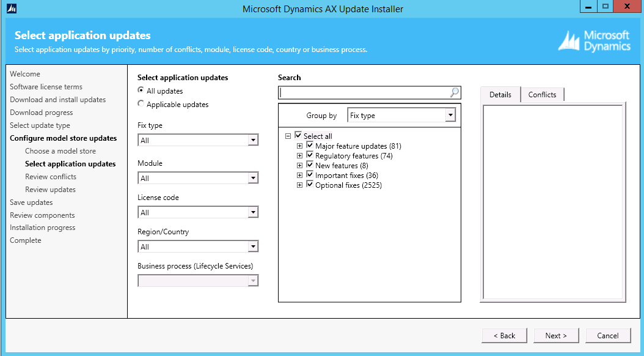Image resolution: width=644 pixels, height=356 pixels.
Task: Uncheck Optional fixes (2525) checkbox
Action: tap(310, 185)
